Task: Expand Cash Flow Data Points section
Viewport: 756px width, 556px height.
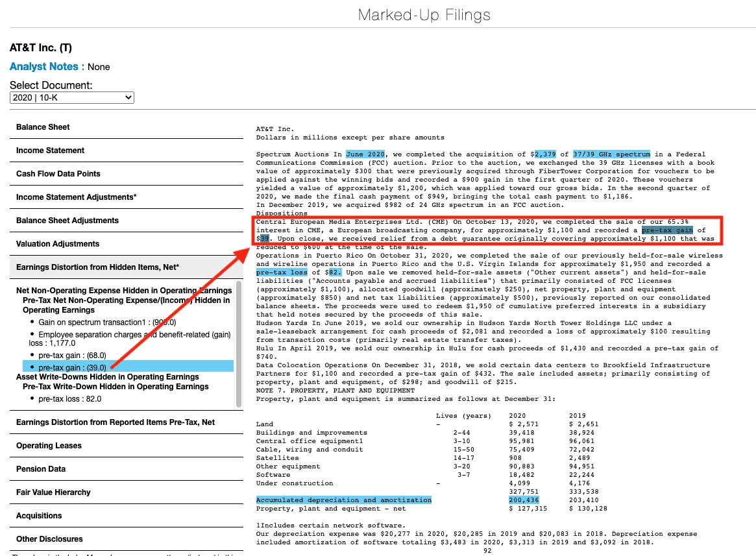Action: click(x=127, y=174)
